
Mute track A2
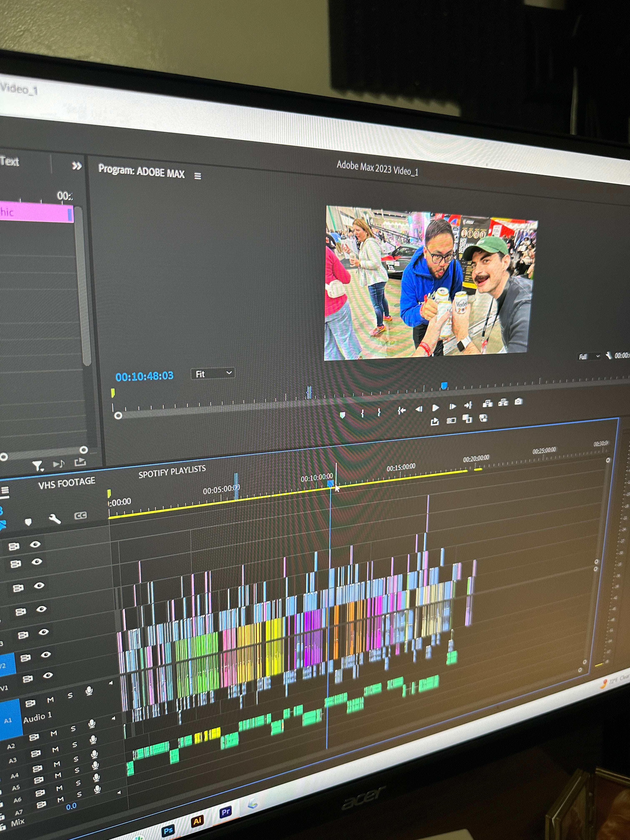click(x=54, y=733)
